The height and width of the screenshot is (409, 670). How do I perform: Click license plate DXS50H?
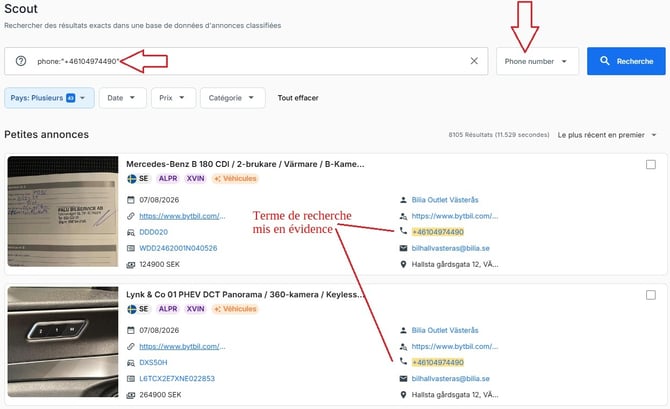153,362
